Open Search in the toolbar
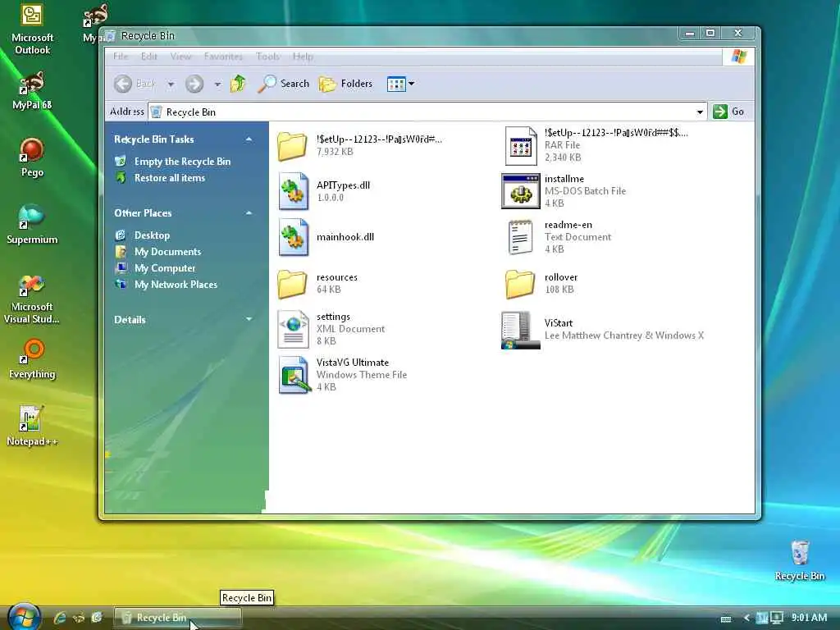Screen dimensions: 840x630 coord(284,84)
